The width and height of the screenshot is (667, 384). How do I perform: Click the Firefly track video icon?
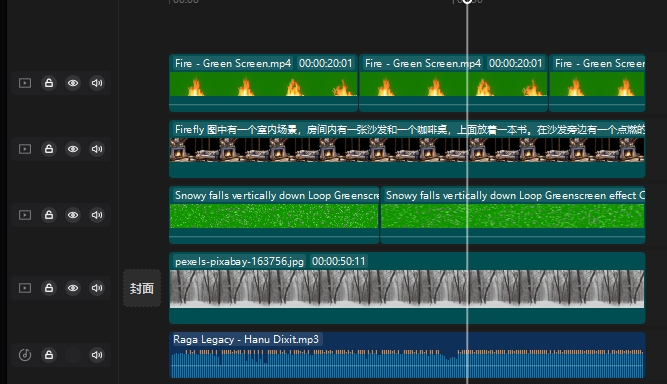[25, 149]
